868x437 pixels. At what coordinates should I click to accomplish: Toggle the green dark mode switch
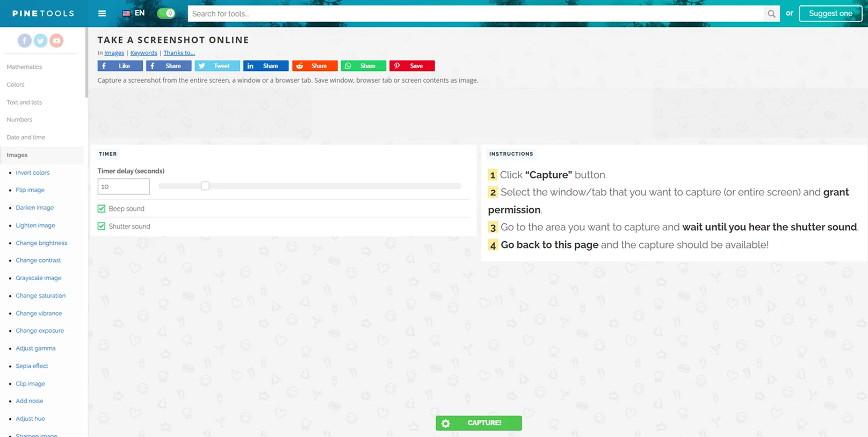(166, 13)
